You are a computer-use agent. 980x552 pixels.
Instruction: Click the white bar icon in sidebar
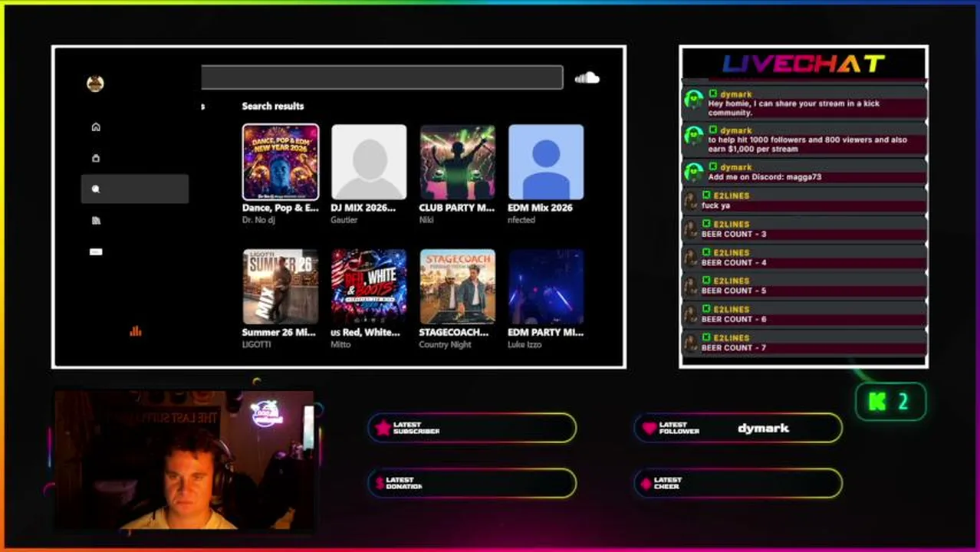click(96, 251)
